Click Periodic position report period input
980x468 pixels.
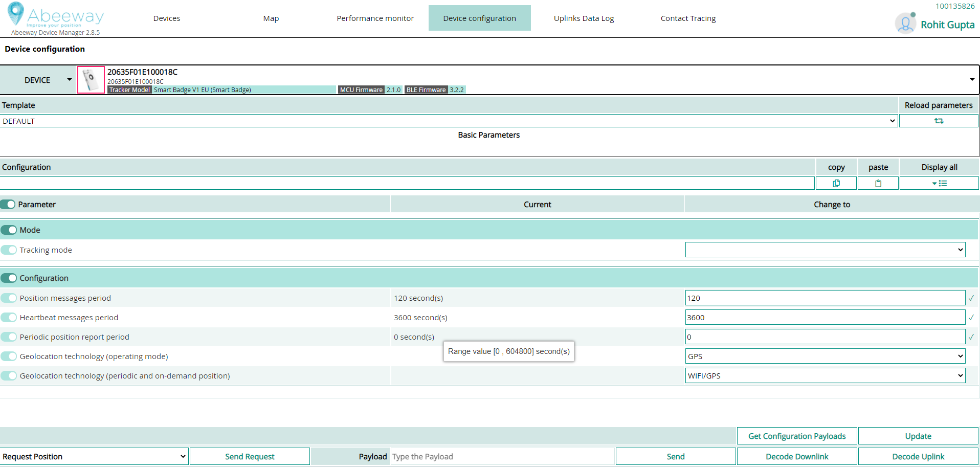click(825, 337)
